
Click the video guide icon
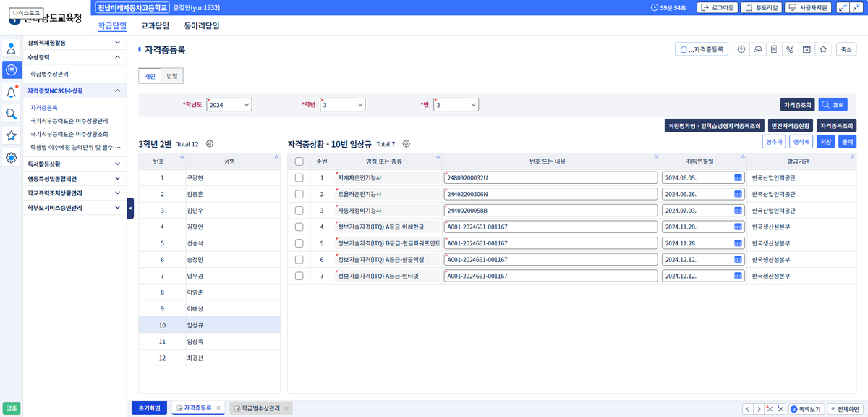pos(807,49)
